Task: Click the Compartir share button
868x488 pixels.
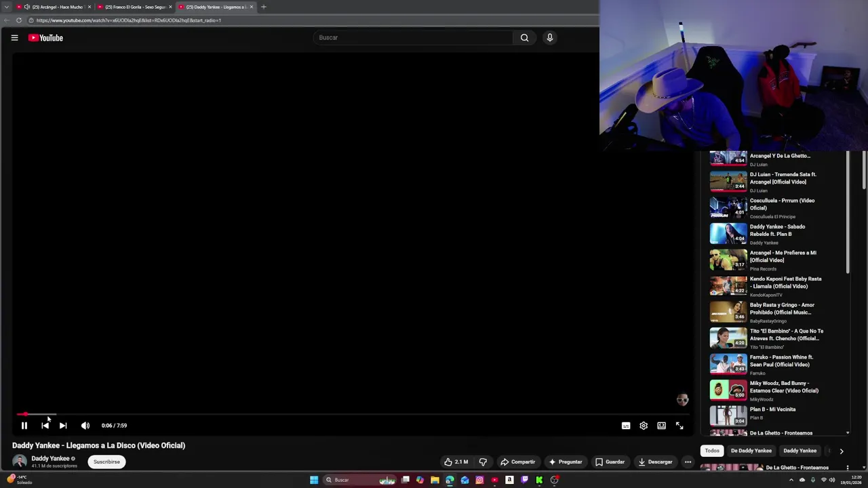Action: click(x=517, y=462)
